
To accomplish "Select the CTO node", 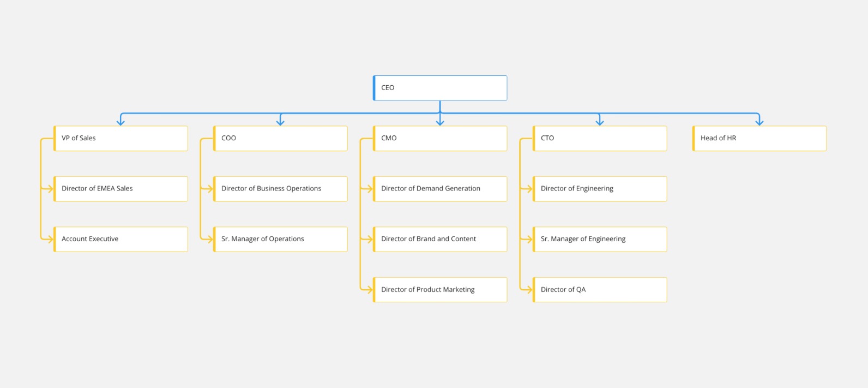I will (x=600, y=139).
